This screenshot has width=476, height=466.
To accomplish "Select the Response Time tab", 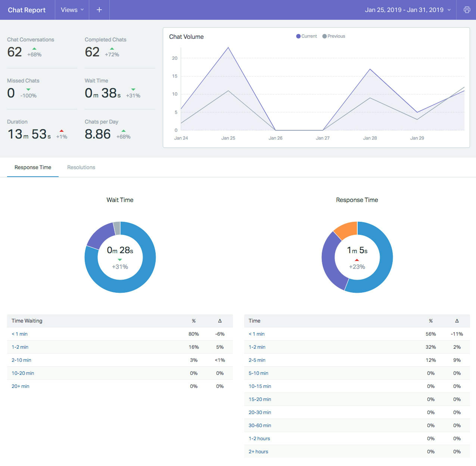I will pos(33,167).
